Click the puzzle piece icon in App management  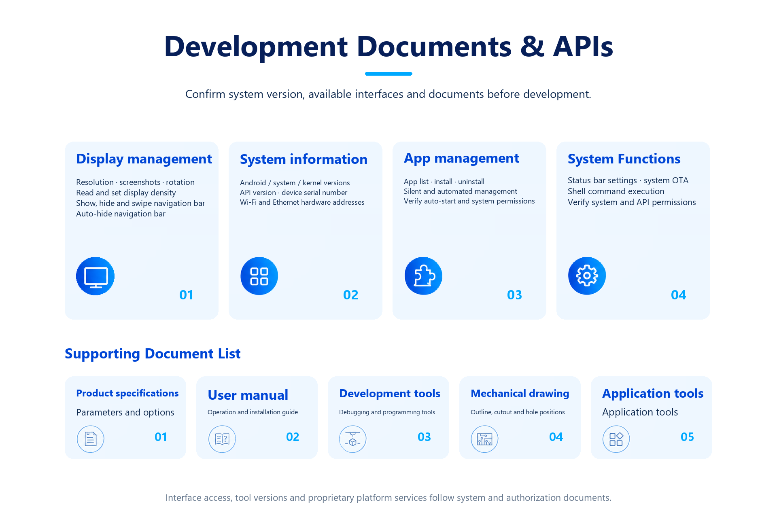point(423,276)
